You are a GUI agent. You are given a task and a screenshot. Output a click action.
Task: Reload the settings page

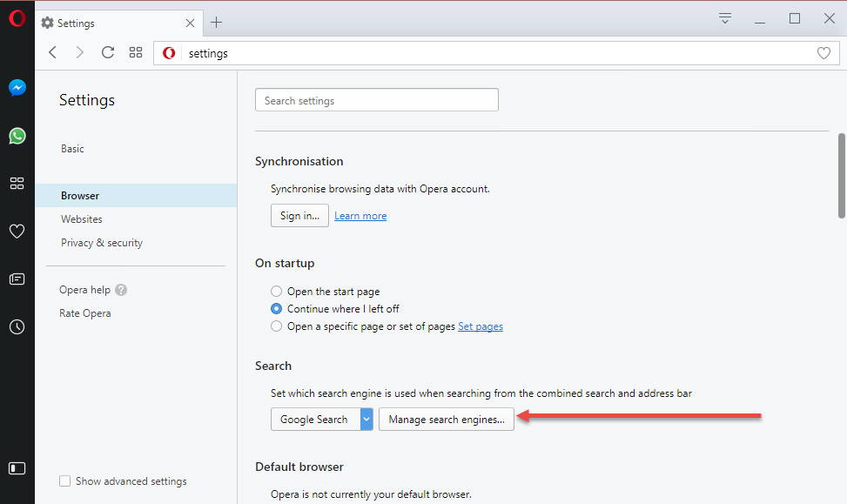[x=107, y=52]
